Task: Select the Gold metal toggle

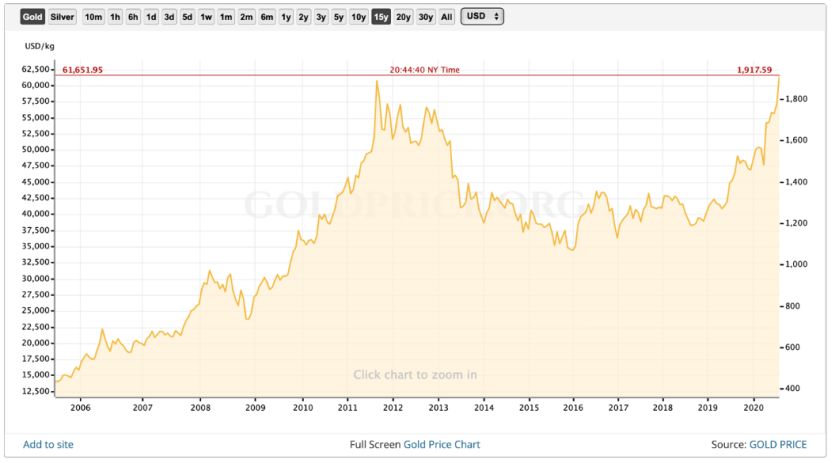Action: point(33,17)
